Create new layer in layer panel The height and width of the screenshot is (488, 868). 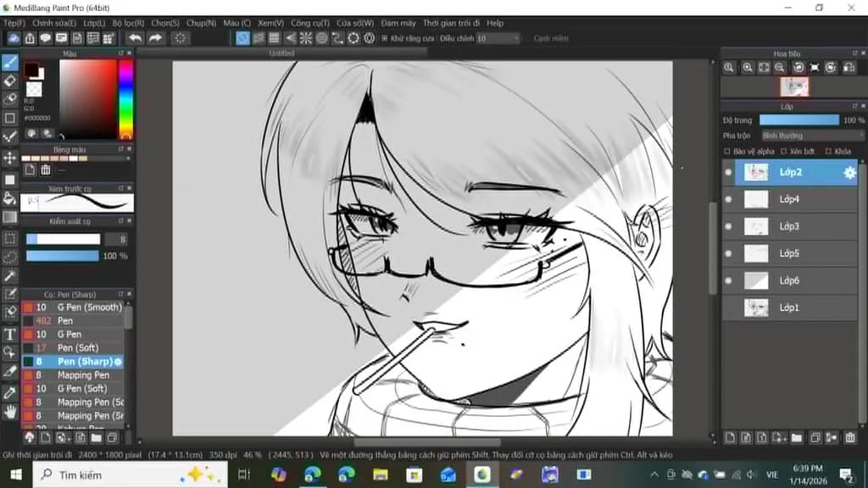click(x=730, y=438)
